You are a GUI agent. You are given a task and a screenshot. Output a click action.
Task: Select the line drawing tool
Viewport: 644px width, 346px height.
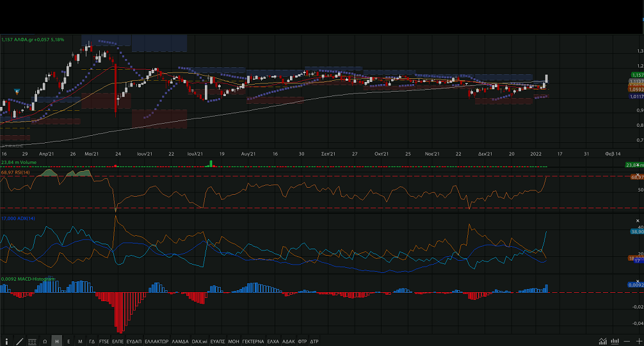tap(20, 342)
